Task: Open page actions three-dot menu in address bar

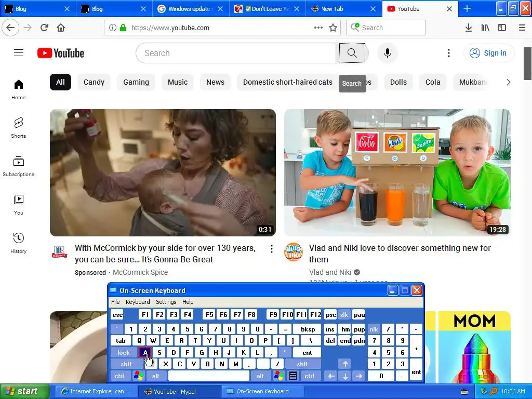Action: (x=318, y=28)
